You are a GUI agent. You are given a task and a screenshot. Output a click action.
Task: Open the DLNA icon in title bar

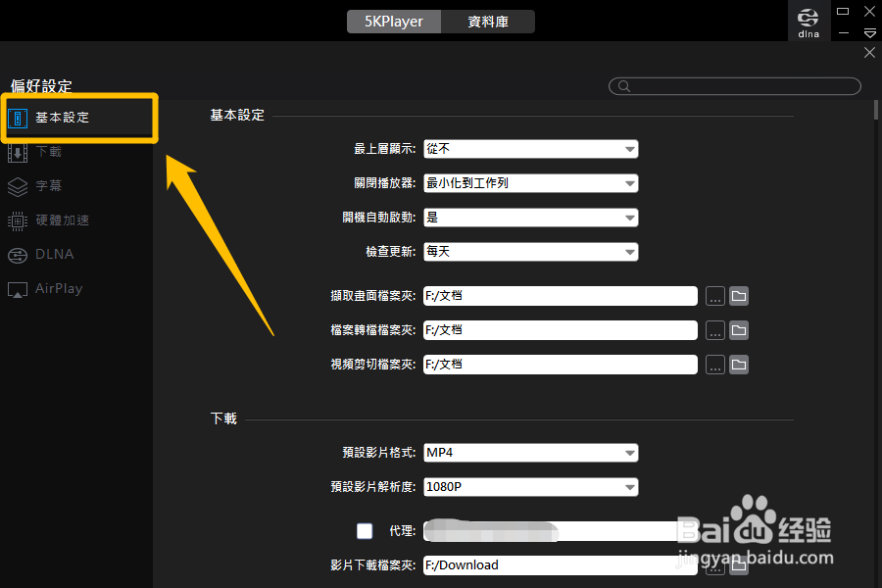808,22
